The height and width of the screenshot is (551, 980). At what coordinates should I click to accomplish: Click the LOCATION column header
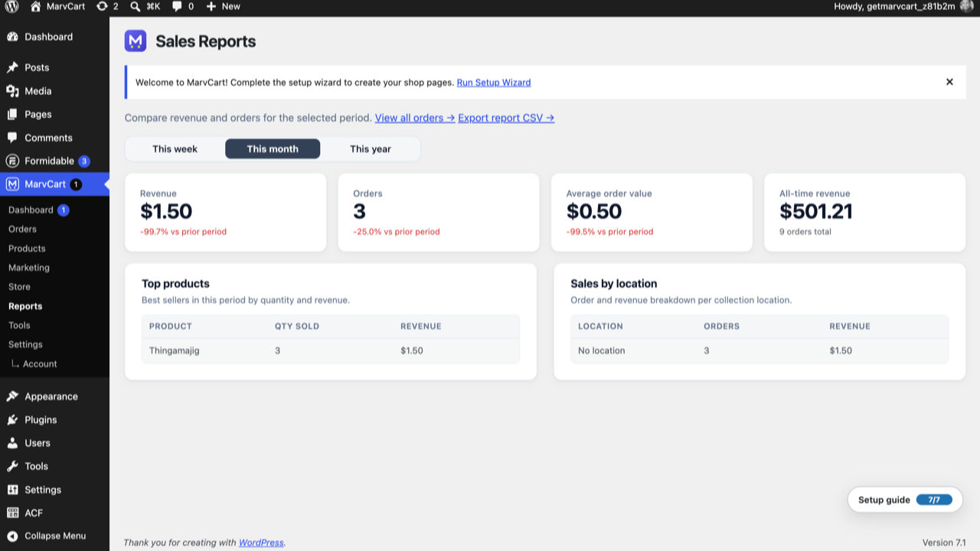pyautogui.click(x=600, y=326)
